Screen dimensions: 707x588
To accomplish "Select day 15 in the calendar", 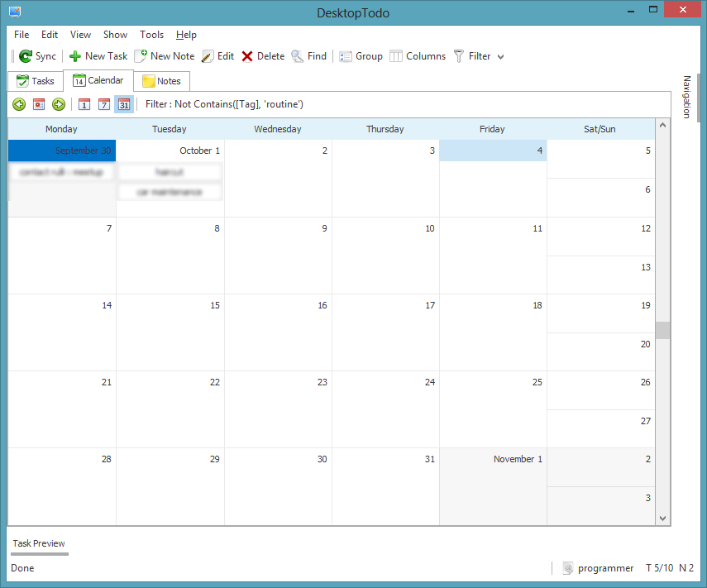I will tap(170, 332).
